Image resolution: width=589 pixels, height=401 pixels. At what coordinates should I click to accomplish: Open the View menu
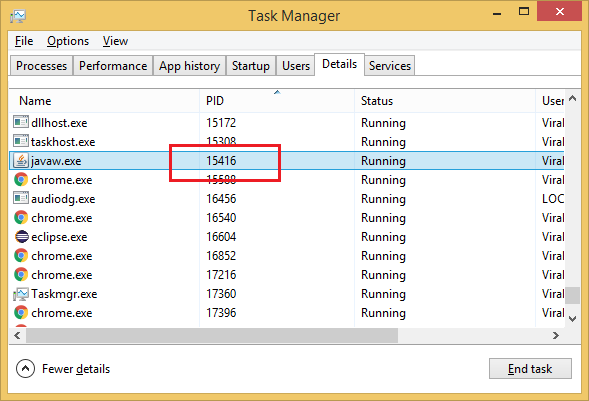115,41
